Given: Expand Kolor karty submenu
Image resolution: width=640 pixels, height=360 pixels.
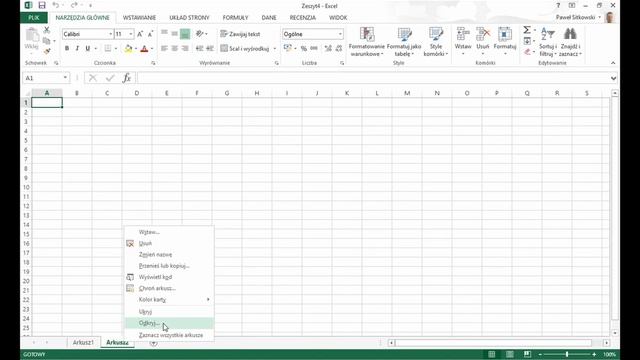Looking at the screenshot, I should point(169,300).
